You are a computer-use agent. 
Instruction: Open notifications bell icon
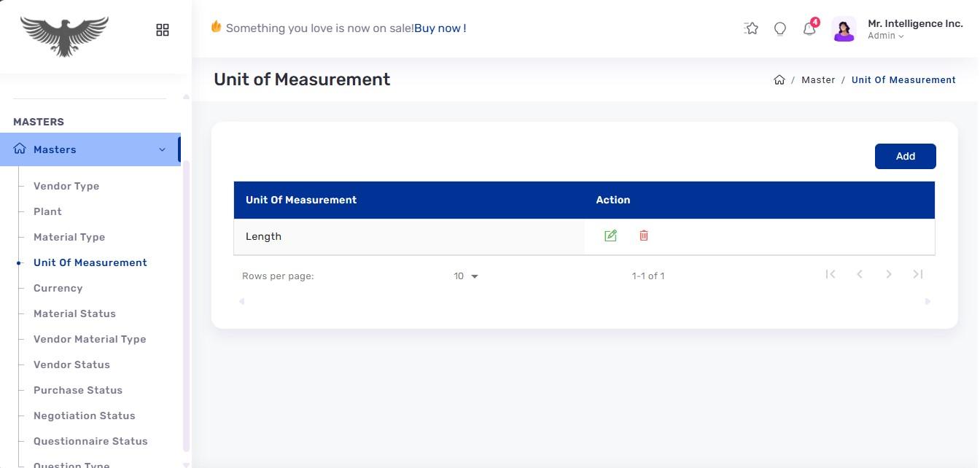809,28
